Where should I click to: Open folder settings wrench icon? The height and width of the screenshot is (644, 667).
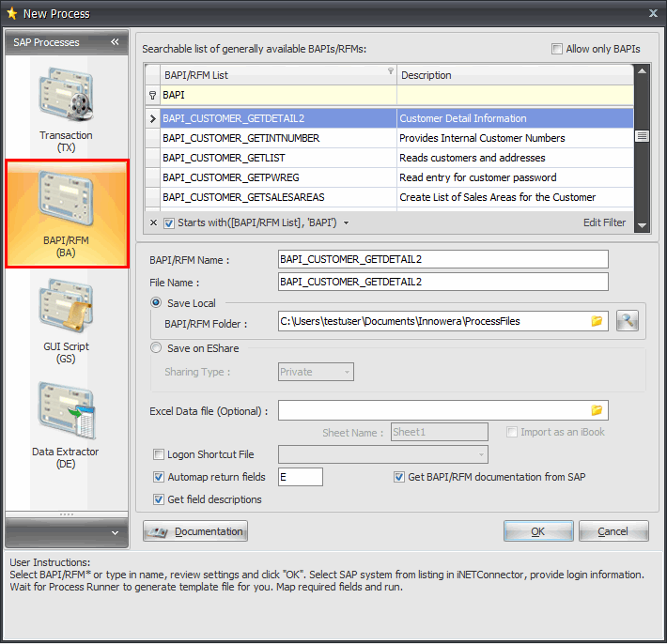pyautogui.click(x=628, y=321)
